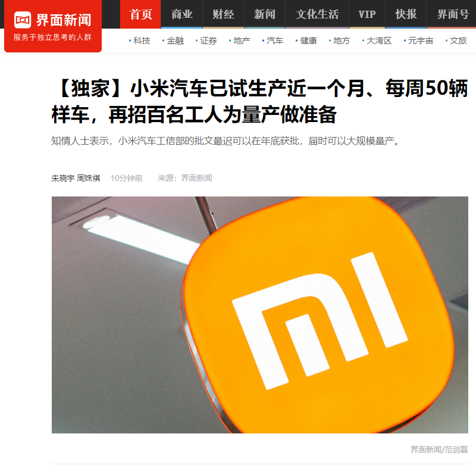Visit the 健康 subcategory
Viewport: 476px width, 465px height.
[308, 40]
